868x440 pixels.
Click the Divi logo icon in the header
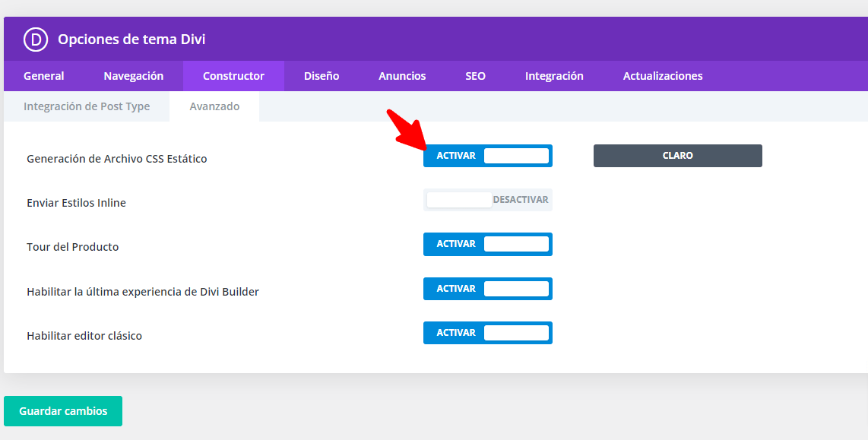tap(36, 40)
